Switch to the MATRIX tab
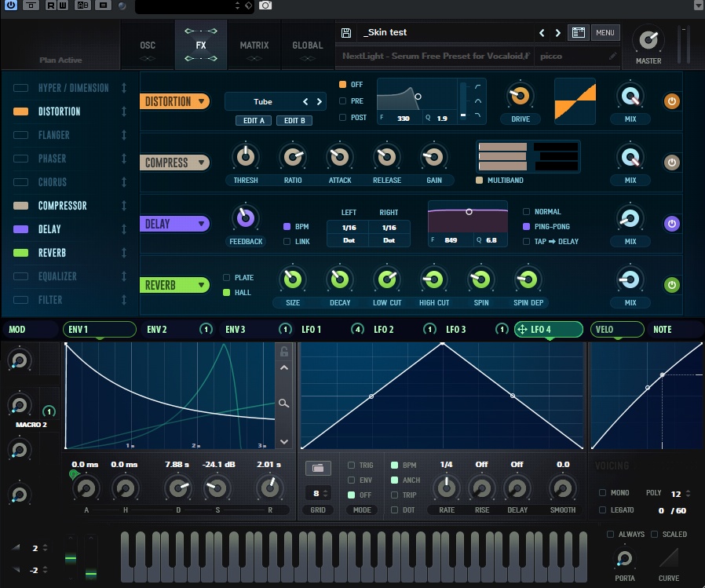705x588 pixels. (x=254, y=45)
